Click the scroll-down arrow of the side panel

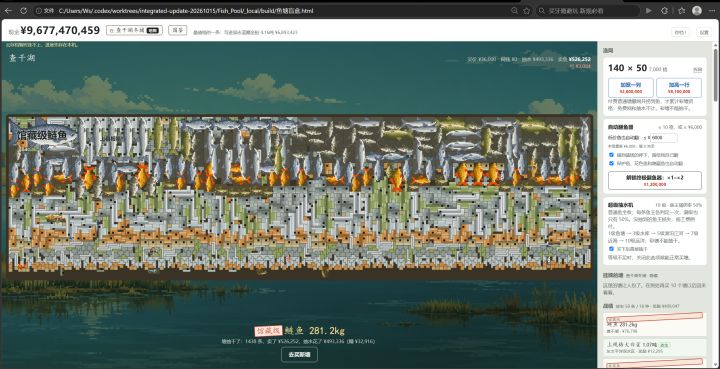[715, 366]
